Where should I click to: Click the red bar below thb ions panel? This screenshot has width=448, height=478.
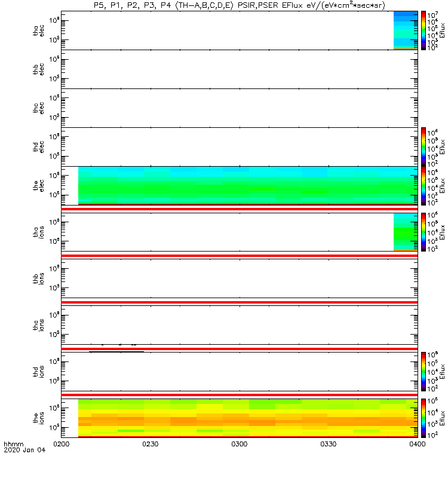tap(239, 302)
